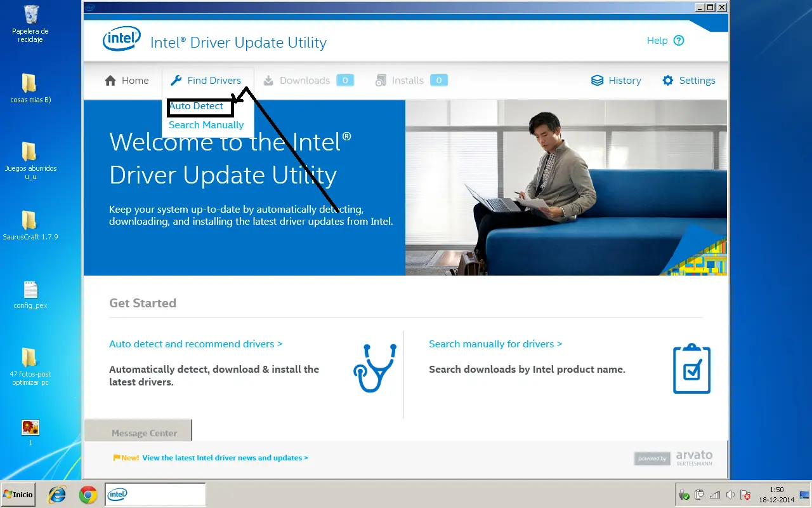Launch Internet Explorer from the taskbar
Image resolution: width=812 pixels, height=508 pixels.
57,495
